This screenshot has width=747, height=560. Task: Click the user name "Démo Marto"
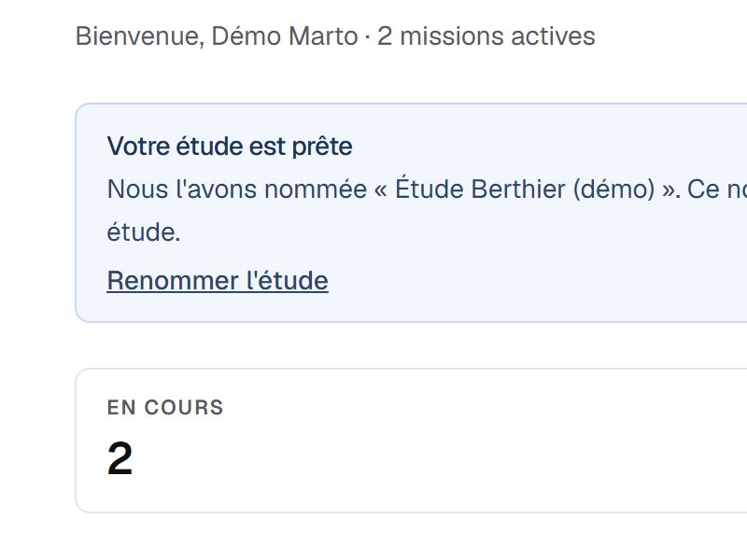[285, 36]
